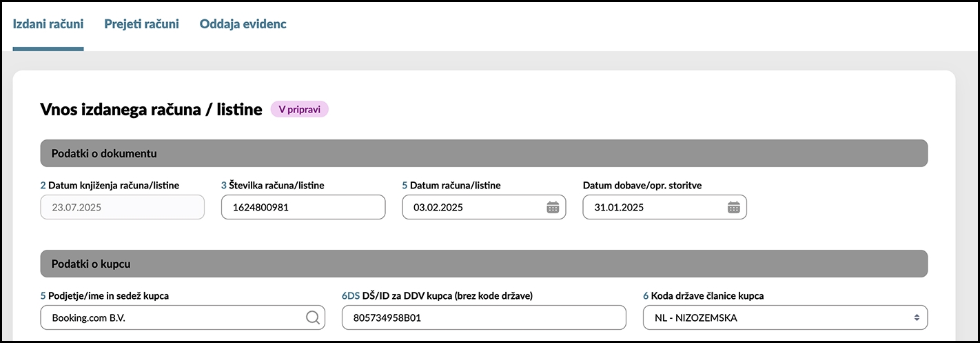Click the Podatki o kupcu section header
The image size is (980, 343).
(484, 264)
